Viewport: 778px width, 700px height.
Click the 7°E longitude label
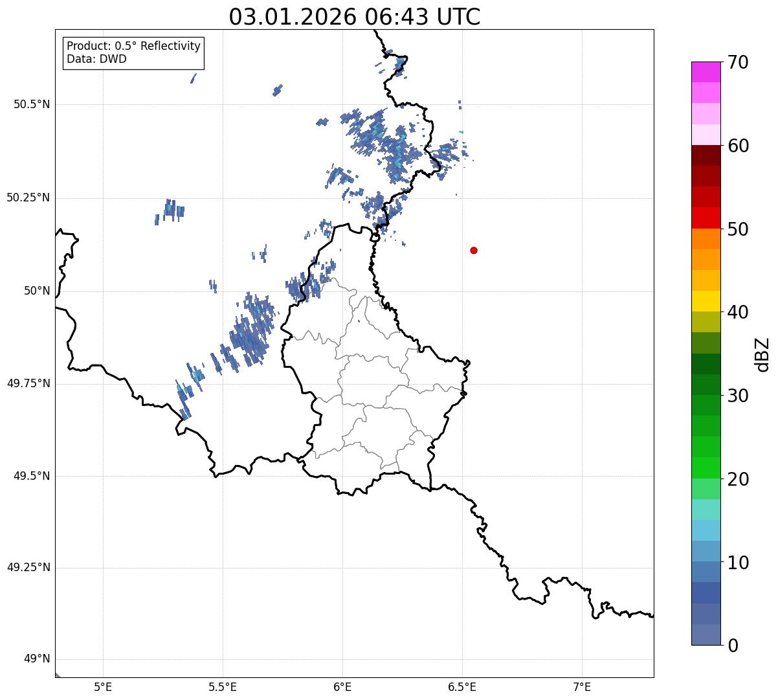[582, 686]
